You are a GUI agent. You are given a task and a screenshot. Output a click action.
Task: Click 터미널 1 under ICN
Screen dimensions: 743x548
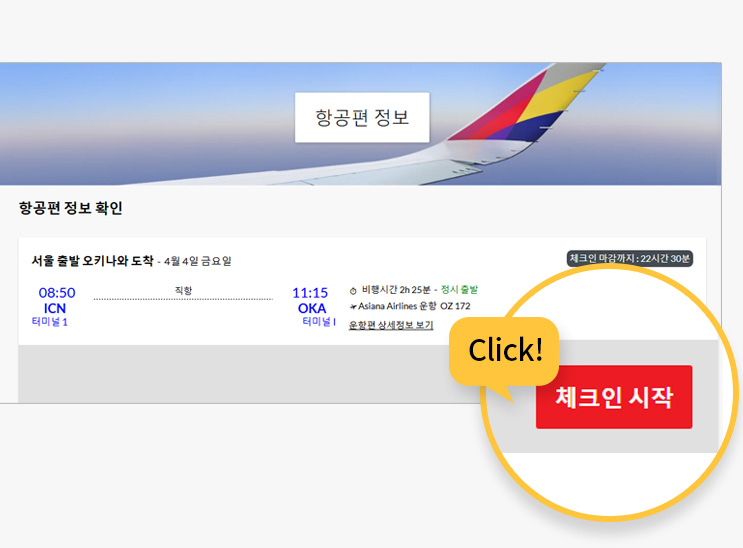[49, 322]
